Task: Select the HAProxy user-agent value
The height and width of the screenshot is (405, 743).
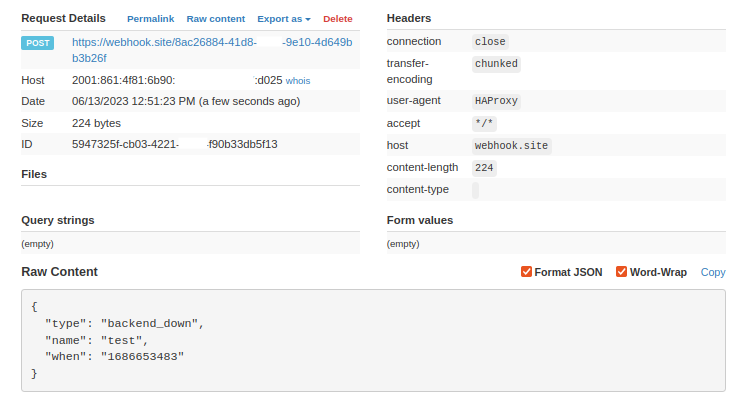Action: coord(496,101)
